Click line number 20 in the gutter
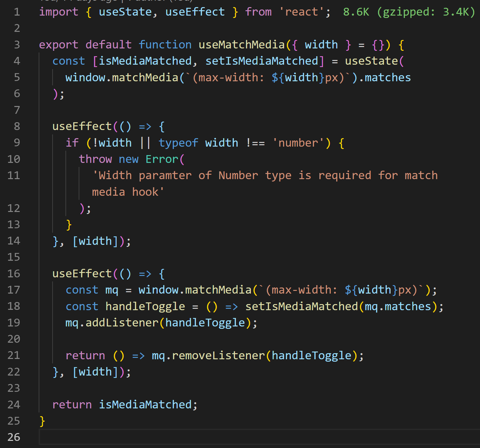Viewport: 480px width, 448px height. pyautogui.click(x=14, y=340)
